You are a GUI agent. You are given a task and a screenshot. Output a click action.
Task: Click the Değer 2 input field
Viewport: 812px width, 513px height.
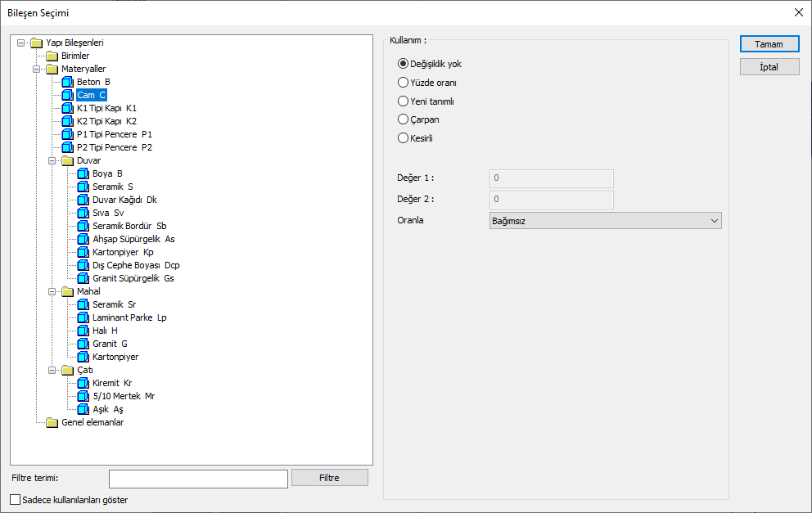552,200
